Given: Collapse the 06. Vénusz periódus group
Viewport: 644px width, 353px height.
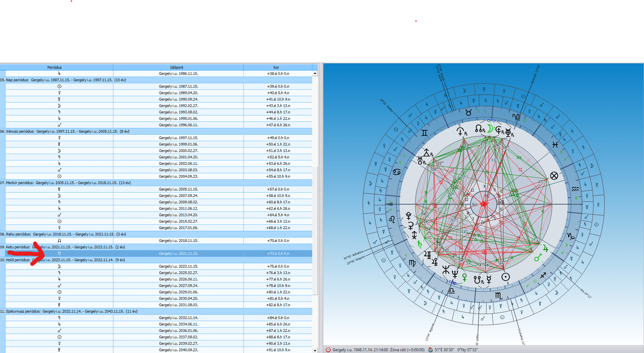Looking at the screenshot, I should [64, 131].
